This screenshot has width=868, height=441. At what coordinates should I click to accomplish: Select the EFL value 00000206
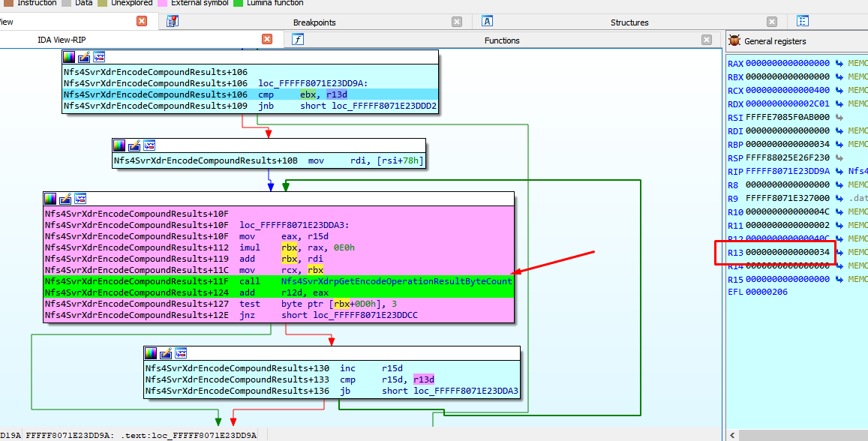tap(766, 292)
